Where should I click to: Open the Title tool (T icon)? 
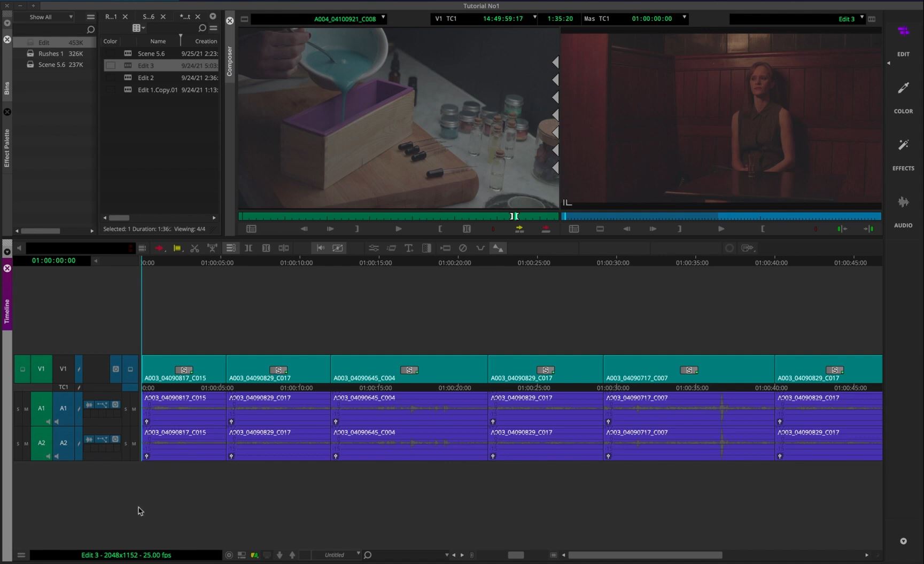409,248
